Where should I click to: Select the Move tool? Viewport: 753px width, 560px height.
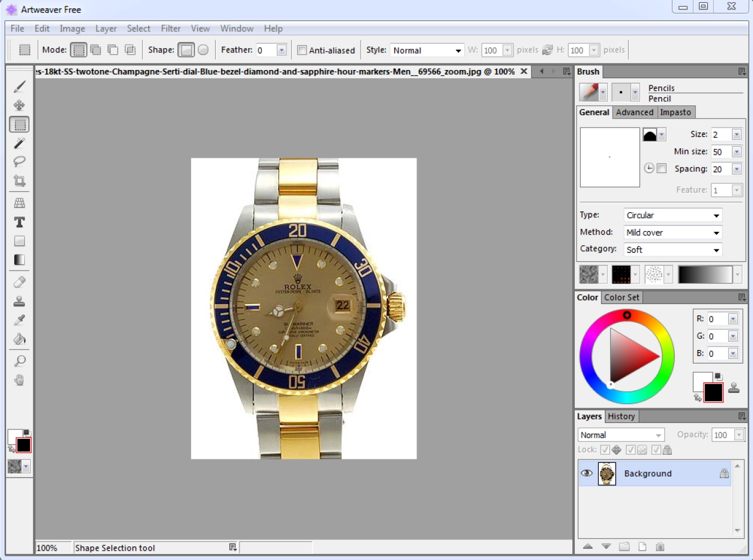(x=19, y=105)
